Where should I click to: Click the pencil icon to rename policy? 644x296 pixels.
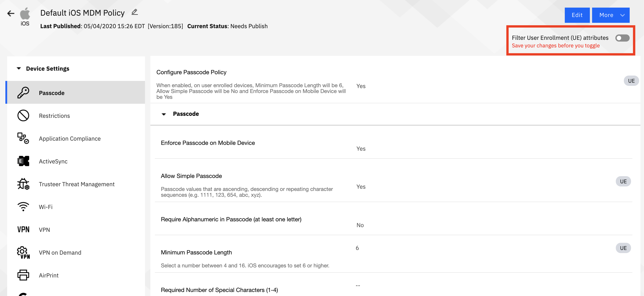click(134, 12)
